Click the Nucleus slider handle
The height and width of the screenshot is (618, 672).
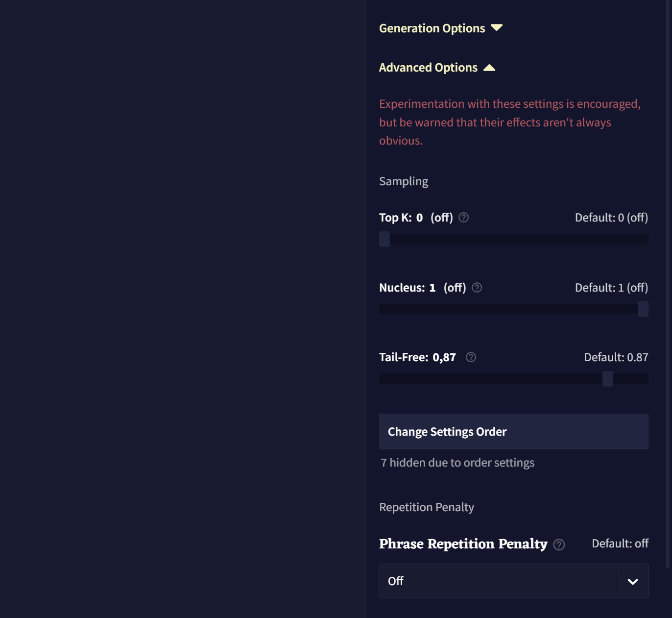pos(643,309)
